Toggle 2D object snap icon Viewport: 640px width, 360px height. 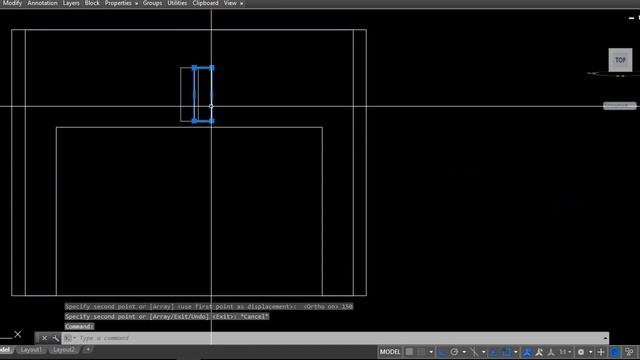[x=506, y=352]
